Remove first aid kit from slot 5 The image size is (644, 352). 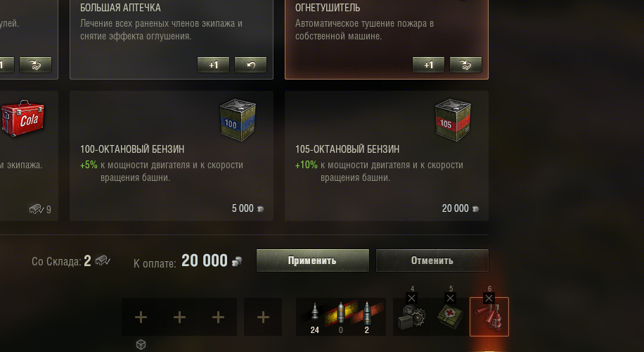coord(450,298)
